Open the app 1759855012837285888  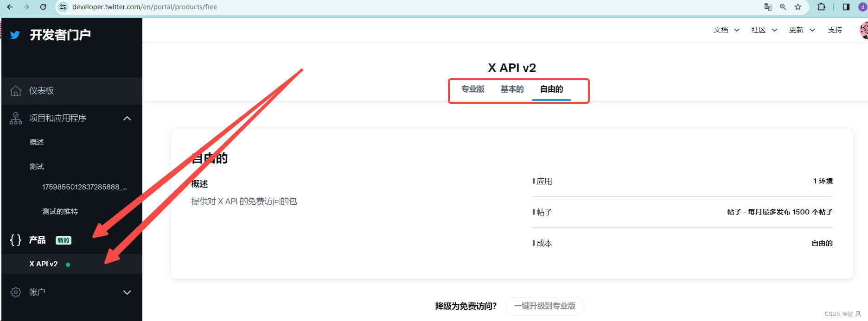click(85, 187)
